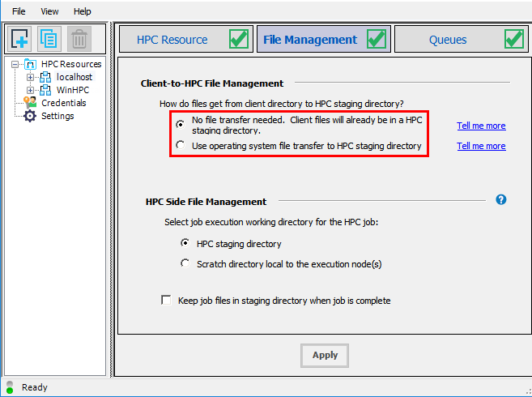
Task: Click the Apply button
Action: pos(325,355)
